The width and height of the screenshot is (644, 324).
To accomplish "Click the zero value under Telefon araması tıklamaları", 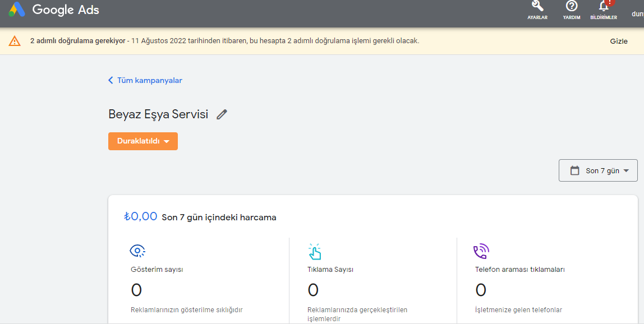I will click(481, 290).
